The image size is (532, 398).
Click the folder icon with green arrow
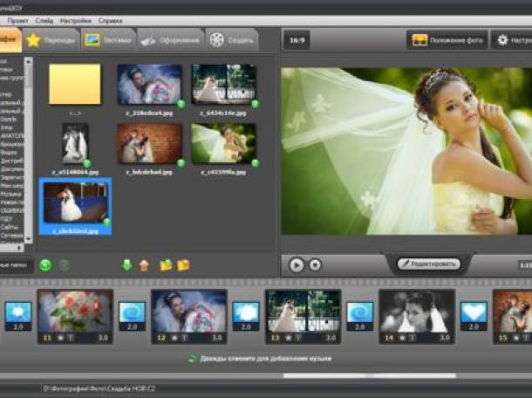[166, 265]
